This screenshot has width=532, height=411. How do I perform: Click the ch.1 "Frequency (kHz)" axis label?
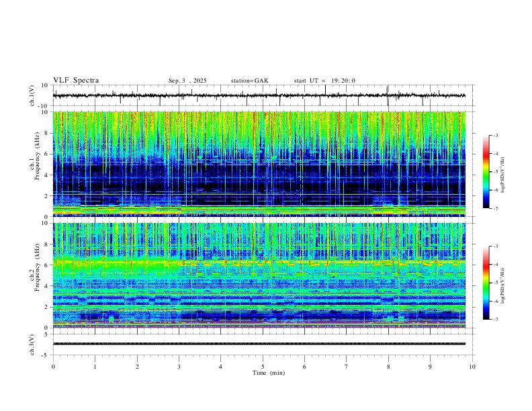[x=38, y=156]
